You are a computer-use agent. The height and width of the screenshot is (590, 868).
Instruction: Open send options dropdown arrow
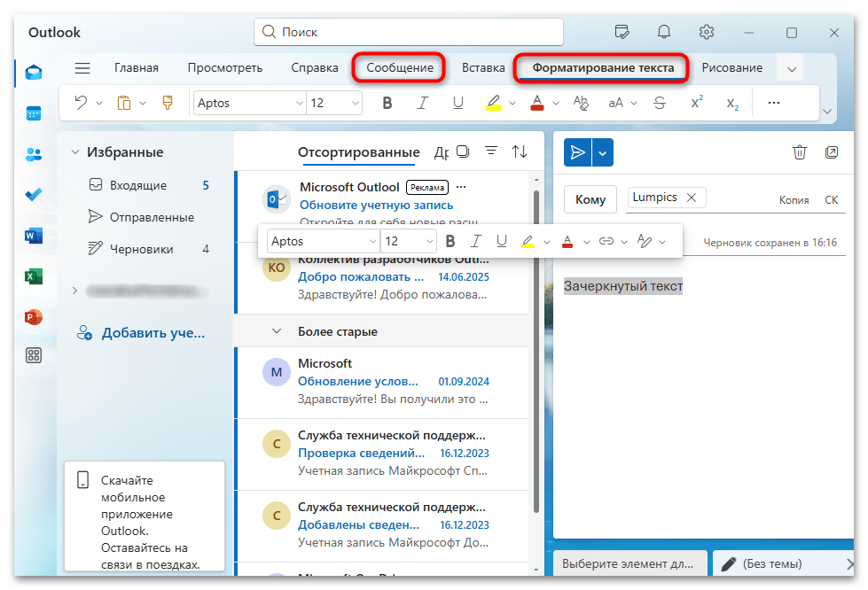602,152
